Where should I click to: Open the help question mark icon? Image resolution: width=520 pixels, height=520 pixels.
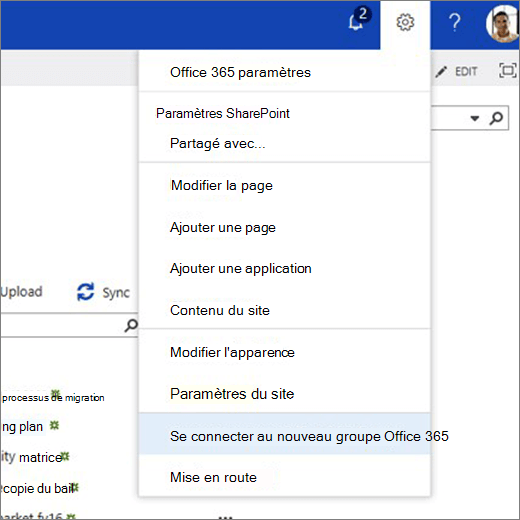(x=455, y=23)
